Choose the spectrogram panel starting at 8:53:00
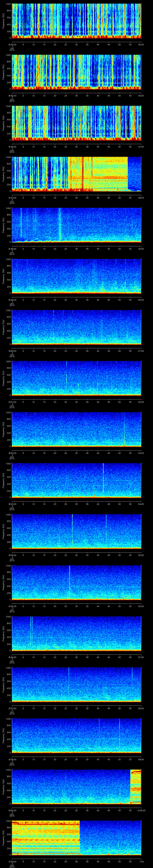The height and width of the screenshot is (868, 153). coord(76,481)
